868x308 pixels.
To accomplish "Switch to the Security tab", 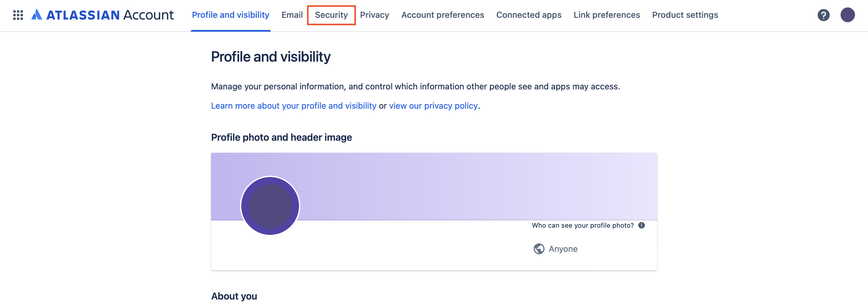I will pos(331,15).
